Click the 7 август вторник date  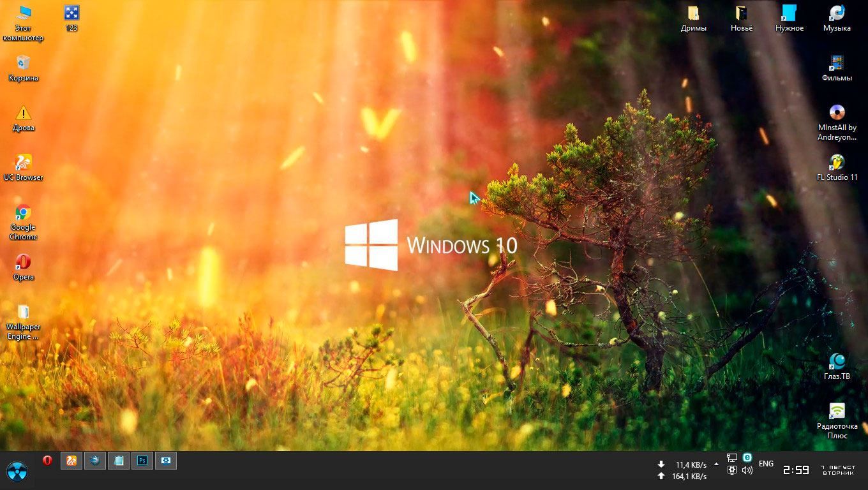(x=838, y=470)
